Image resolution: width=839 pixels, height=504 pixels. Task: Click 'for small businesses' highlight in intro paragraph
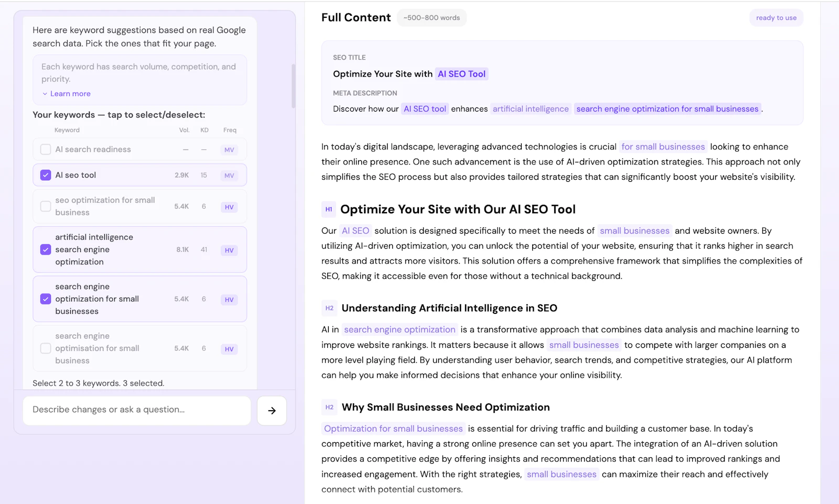tap(663, 147)
